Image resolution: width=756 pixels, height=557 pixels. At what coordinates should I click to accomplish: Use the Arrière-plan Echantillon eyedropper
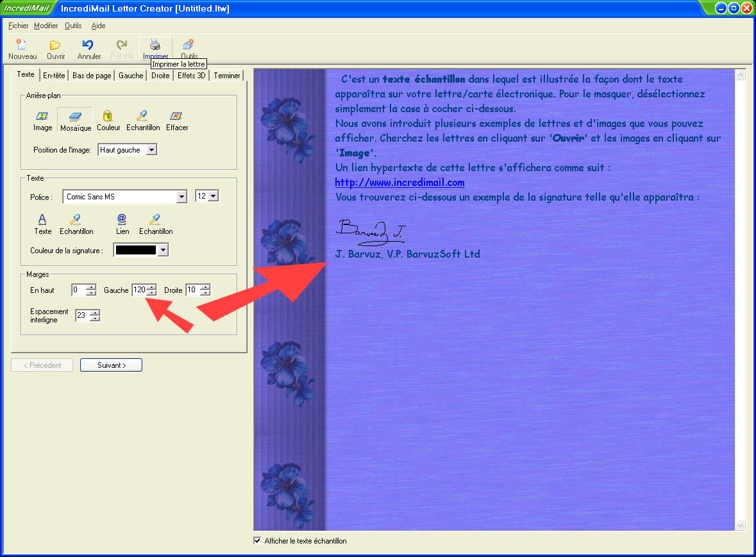tap(143, 121)
